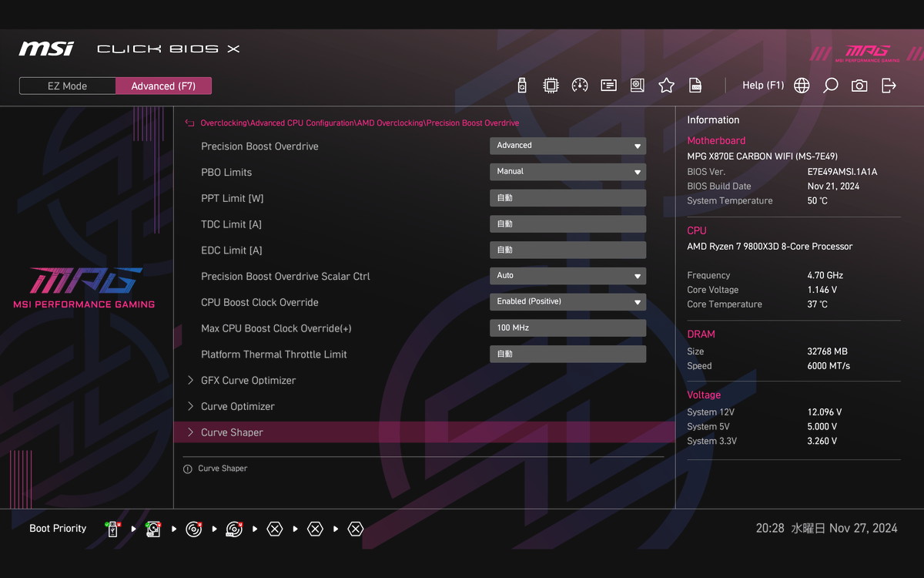Click System 5V value 5.000 V
The image size is (924, 578).
(x=822, y=427)
